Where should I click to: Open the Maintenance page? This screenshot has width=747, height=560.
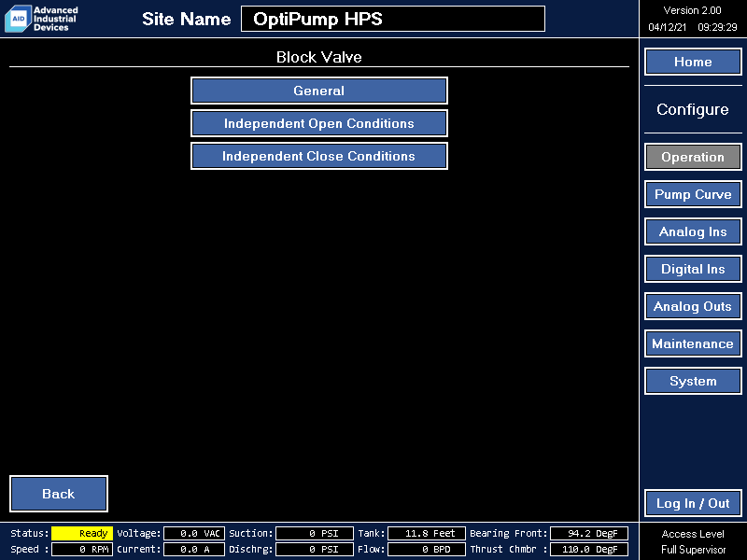click(693, 343)
